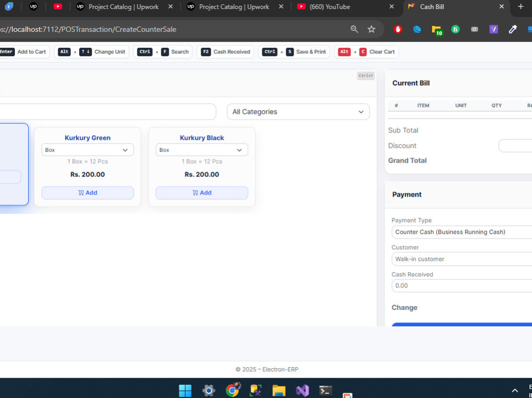Click the QTY column header in Current Bill
Screen dimensions: 532x398
496,105
